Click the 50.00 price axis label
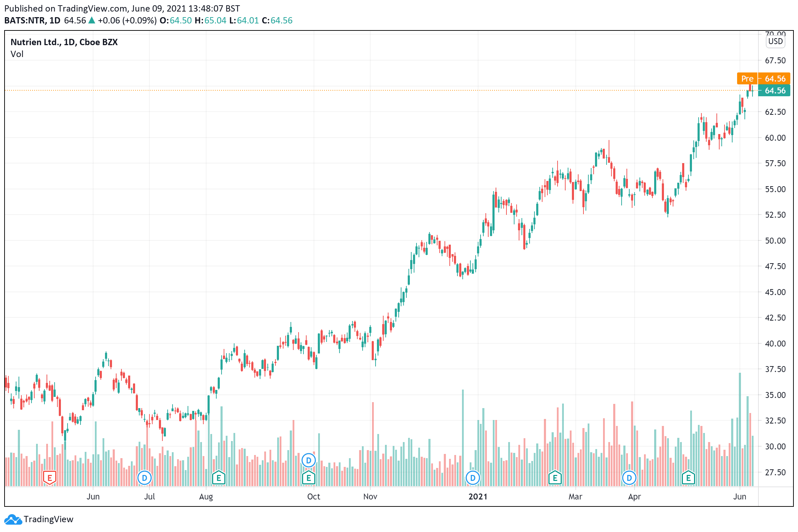798x532 pixels. [x=775, y=241]
